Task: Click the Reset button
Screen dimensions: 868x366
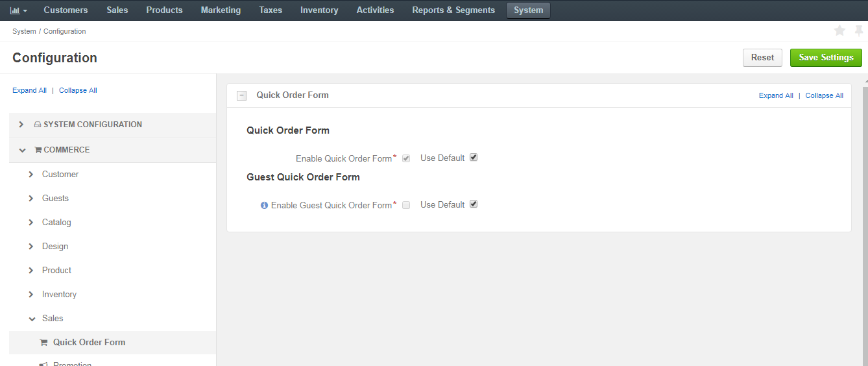Action: (x=762, y=57)
